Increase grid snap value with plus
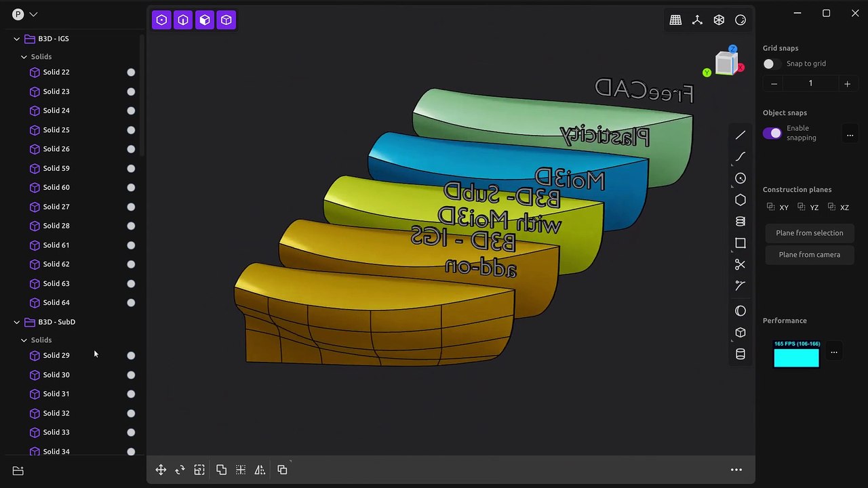Image resolution: width=868 pixels, height=488 pixels. pyautogui.click(x=847, y=84)
